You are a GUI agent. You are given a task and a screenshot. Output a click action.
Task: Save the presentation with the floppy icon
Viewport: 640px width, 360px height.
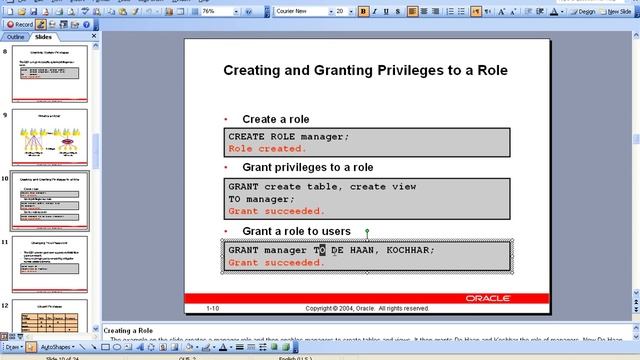33,12
